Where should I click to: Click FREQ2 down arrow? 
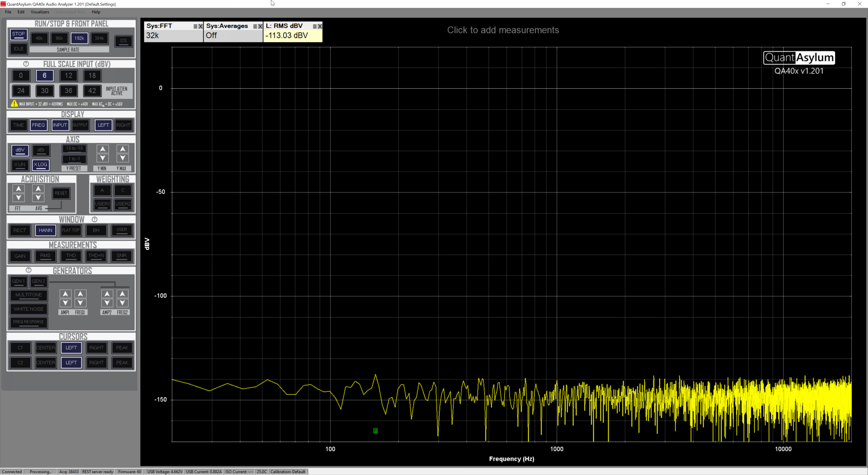[122, 303]
